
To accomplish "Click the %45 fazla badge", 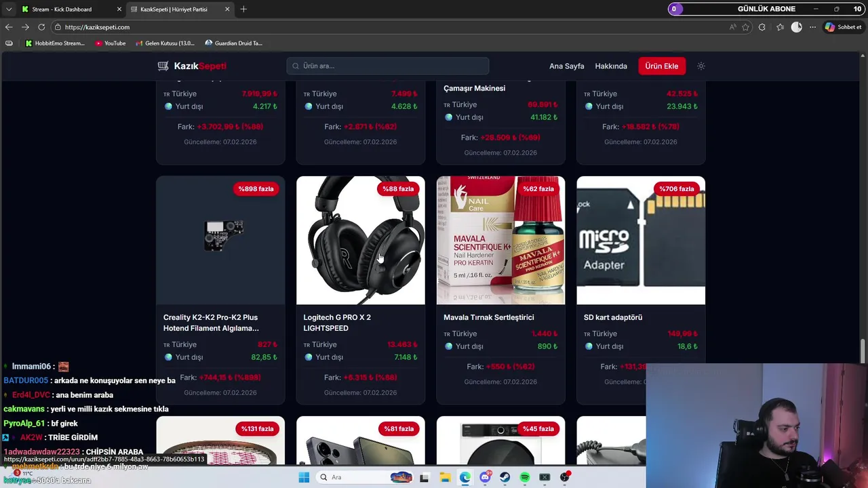I will [x=538, y=429].
